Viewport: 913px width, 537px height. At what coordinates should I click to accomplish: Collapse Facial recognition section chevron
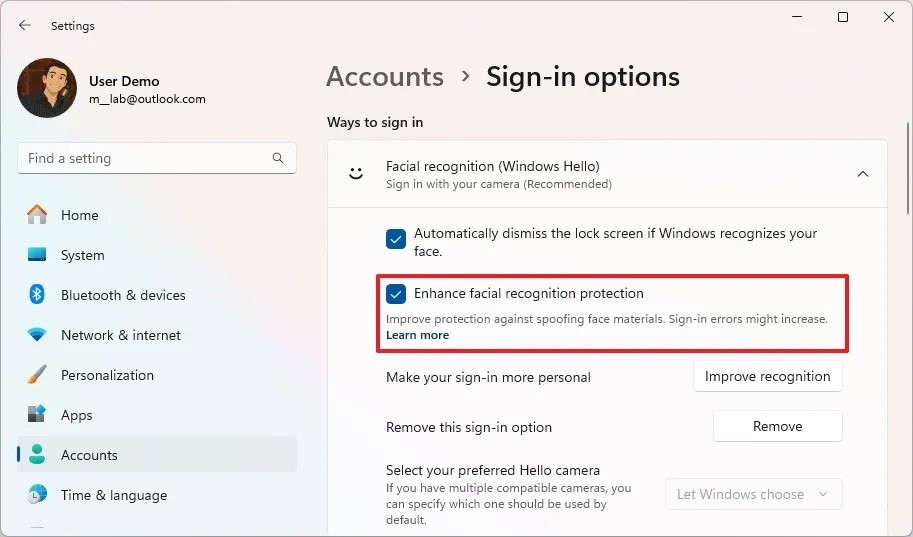(x=863, y=174)
